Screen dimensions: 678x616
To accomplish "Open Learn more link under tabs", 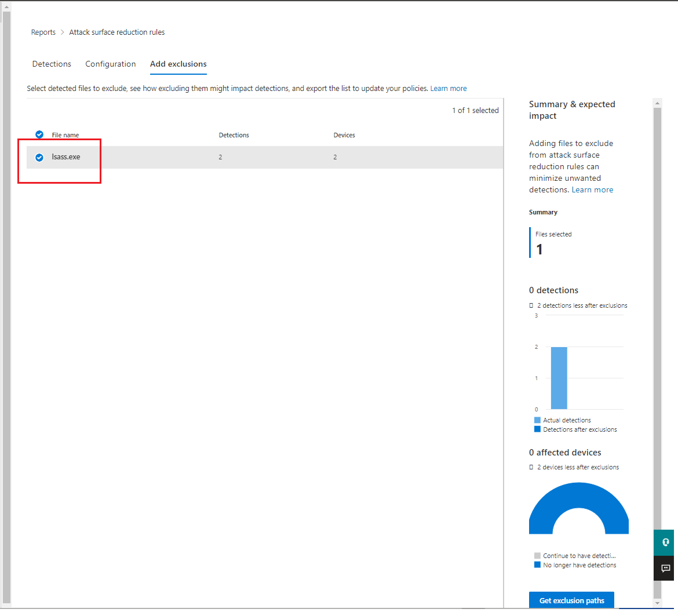I will 449,89.
